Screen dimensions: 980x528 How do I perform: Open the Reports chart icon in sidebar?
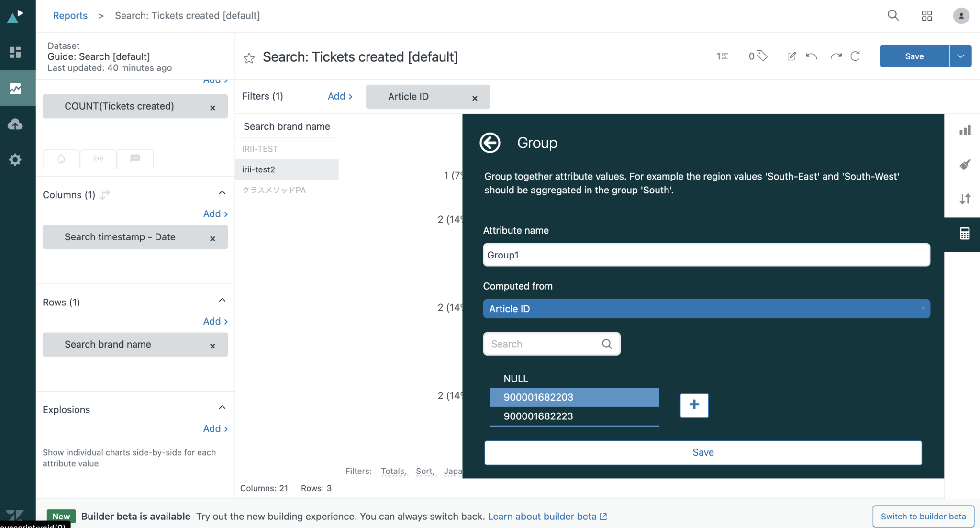(15, 89)
